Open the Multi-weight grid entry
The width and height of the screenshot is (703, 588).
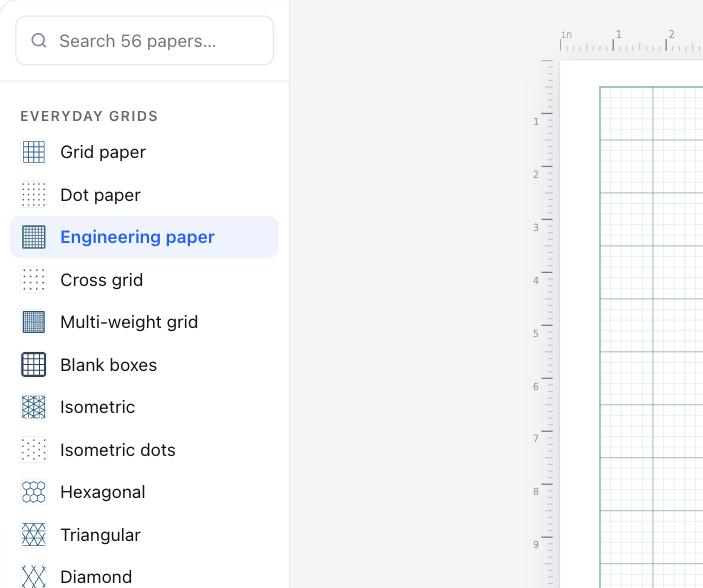tap(144, 322)
